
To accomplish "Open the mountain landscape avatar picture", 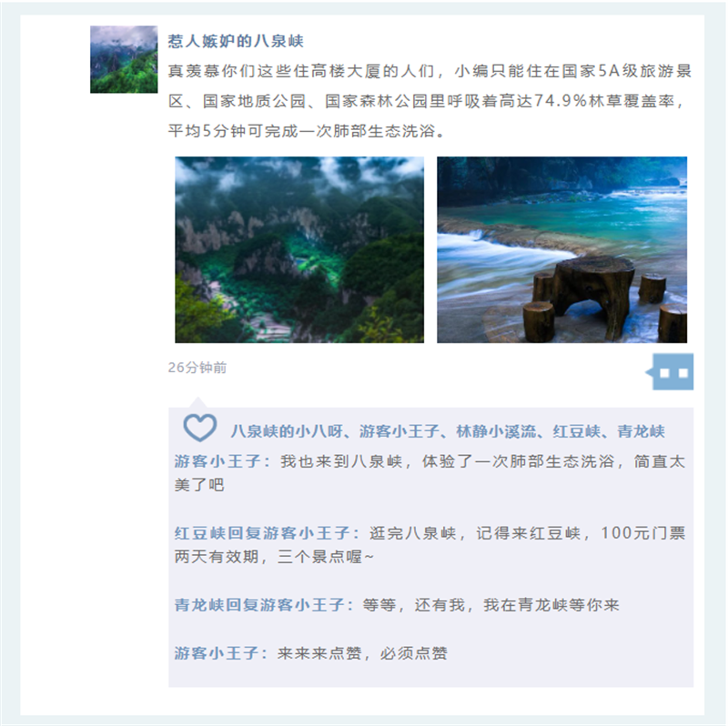I will [x=124, y=59].
